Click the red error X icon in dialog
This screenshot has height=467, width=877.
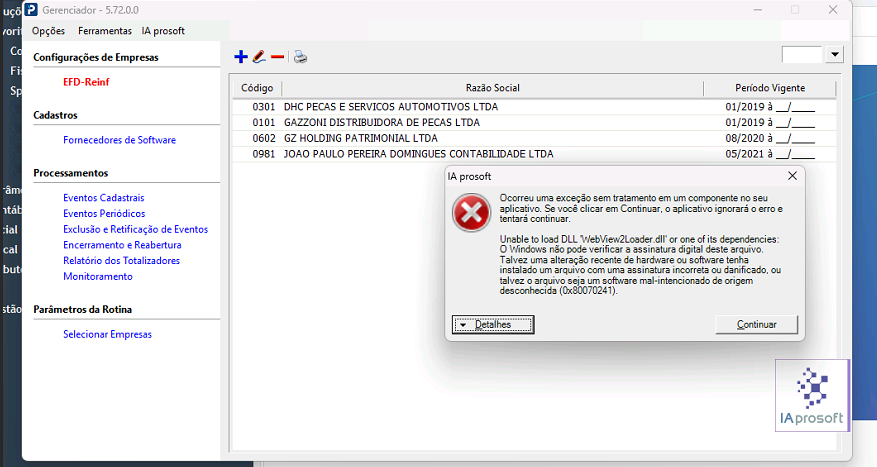471,213
